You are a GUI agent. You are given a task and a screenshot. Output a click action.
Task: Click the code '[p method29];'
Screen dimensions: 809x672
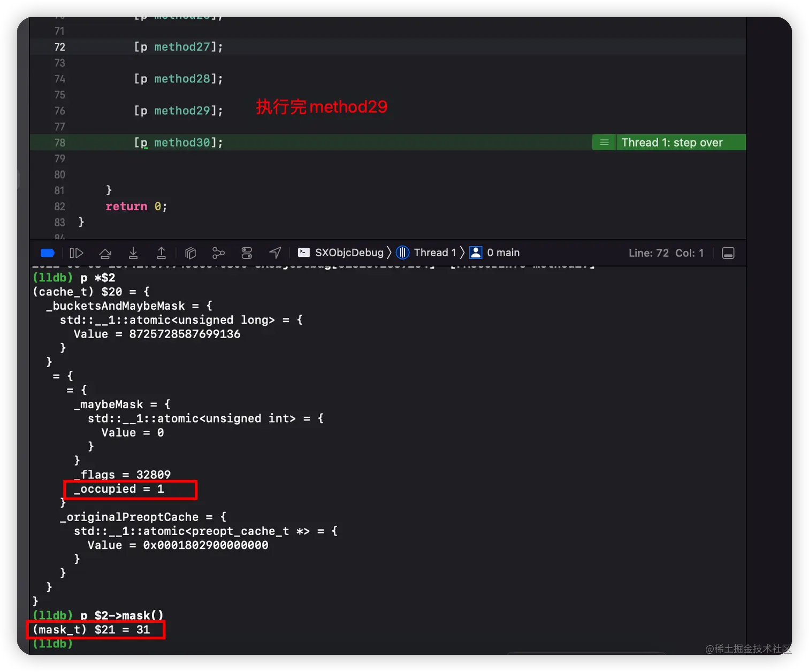(x=178, y=111)
